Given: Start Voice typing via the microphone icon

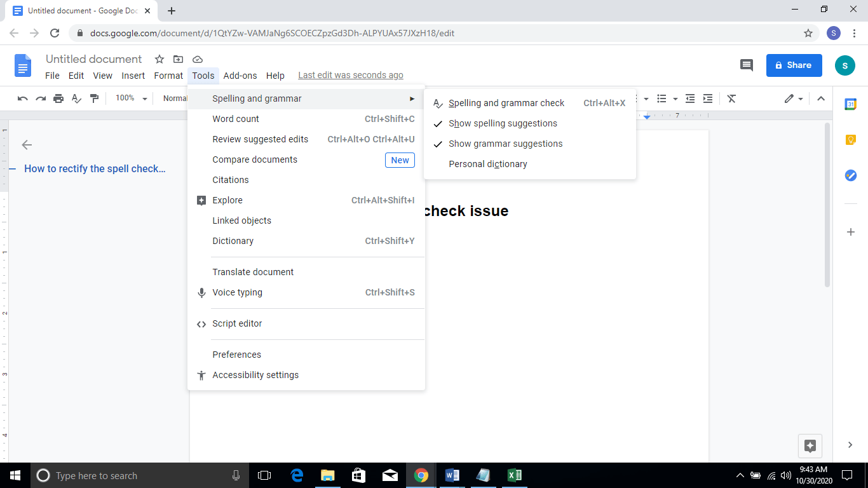Looking at the screenshot, I should pyautogui.click(x=201, y=292).
